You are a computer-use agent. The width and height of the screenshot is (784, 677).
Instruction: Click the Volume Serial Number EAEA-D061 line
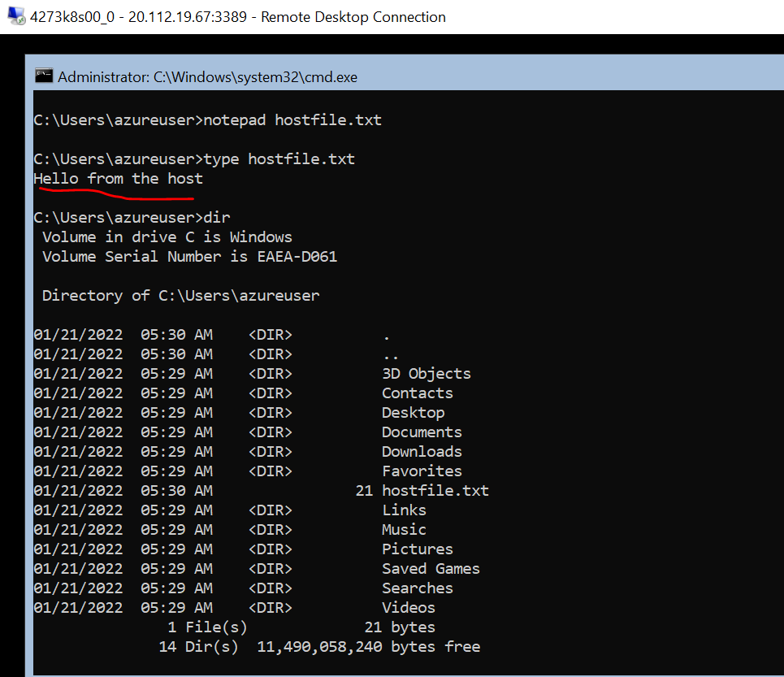pos(189,257)
